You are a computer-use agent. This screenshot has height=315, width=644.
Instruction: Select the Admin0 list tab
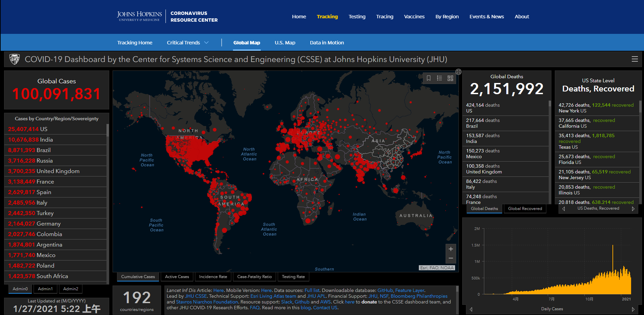tap(20, 289)
